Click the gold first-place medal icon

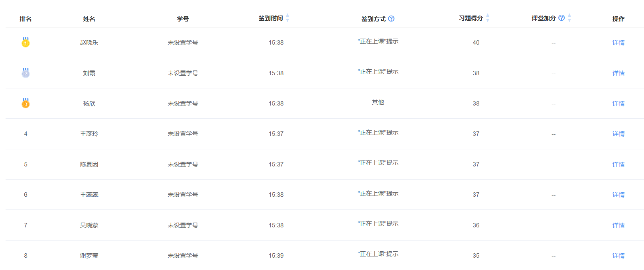(26, 42)
